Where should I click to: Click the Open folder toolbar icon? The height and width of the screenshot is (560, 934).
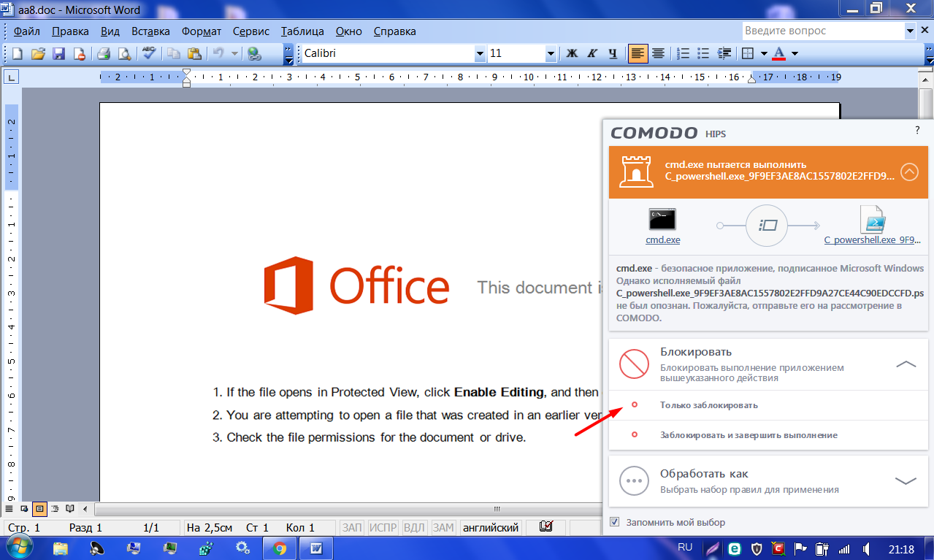[38, 53]
